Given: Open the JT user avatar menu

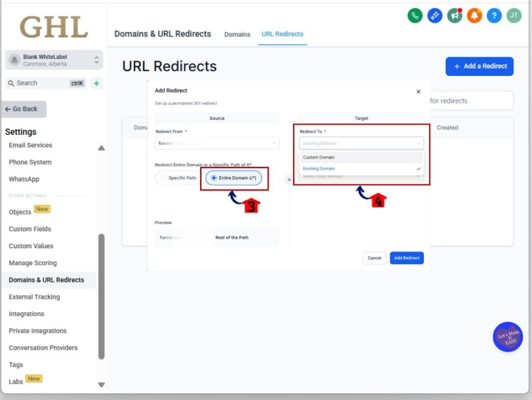Looking at the screenshot, I should coord(513,16).
